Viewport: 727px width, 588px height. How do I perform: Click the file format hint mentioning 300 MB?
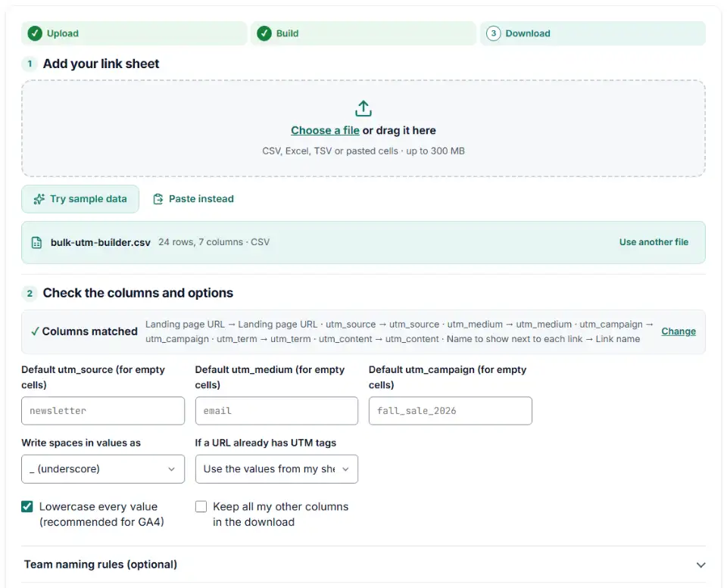363,151
